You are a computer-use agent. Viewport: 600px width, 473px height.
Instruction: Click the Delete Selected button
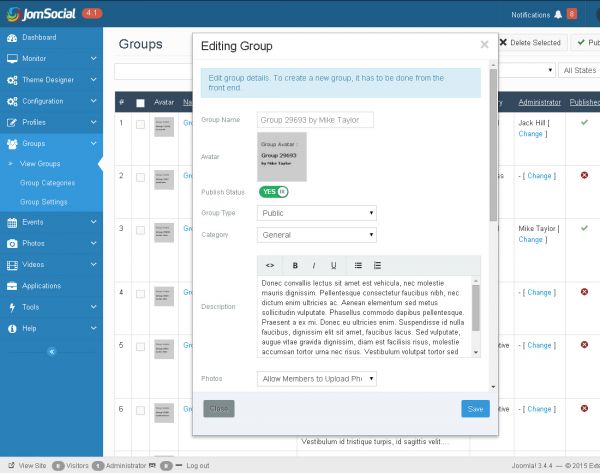pyautogui.click(x=530, y=42)
